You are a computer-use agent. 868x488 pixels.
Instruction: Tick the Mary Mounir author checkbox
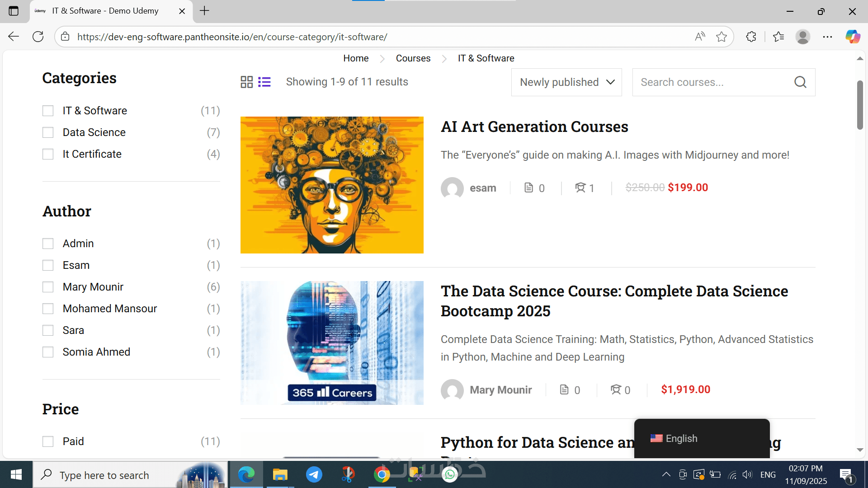(x=48, y=287)
